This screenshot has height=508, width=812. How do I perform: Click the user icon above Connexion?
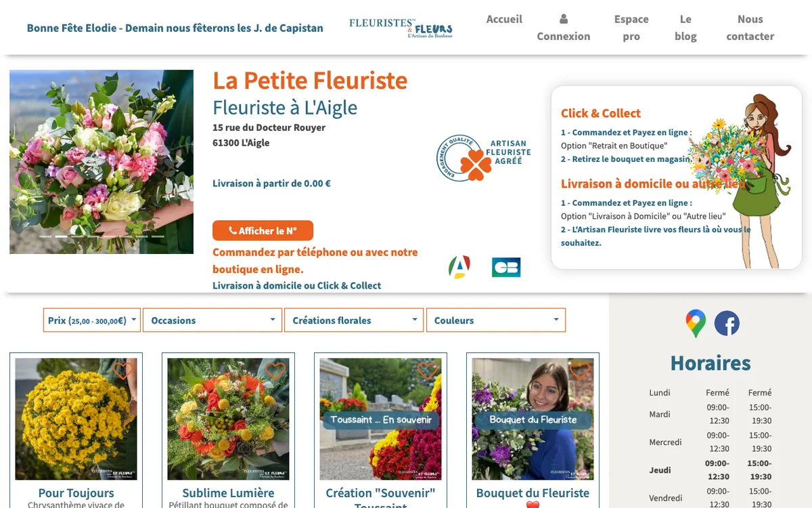(564, 19)
